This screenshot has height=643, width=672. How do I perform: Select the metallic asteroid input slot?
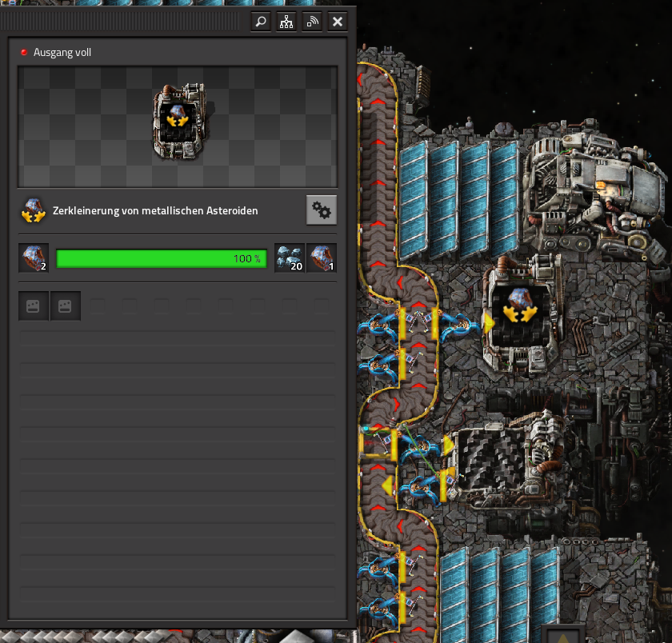pos(34,258)
